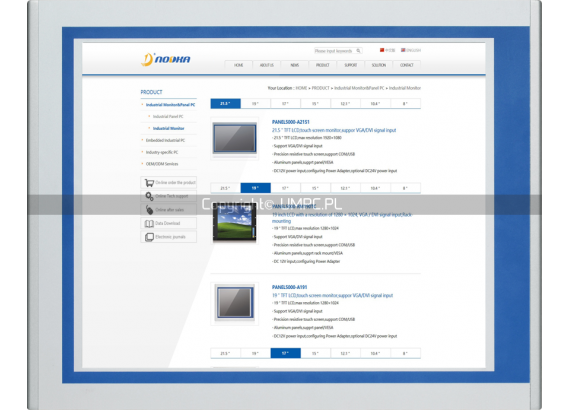Click the 19" TFT LCD touch screen monitor link
Viewport: 570px width, 410px height.
(x=332, y=296)
